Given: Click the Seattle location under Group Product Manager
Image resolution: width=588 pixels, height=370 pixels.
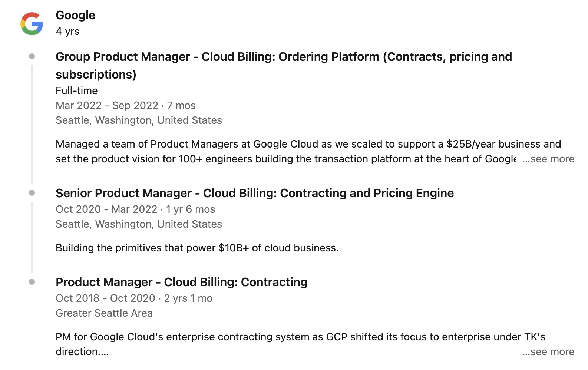Looking at the screenshot, I should [x=139, y=120].
